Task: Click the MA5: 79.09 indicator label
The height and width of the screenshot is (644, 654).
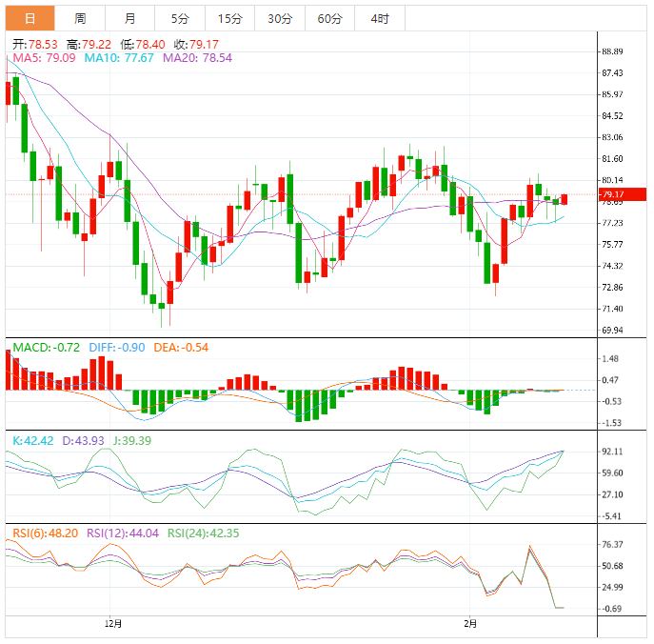Action: click(x=44, y=58)
